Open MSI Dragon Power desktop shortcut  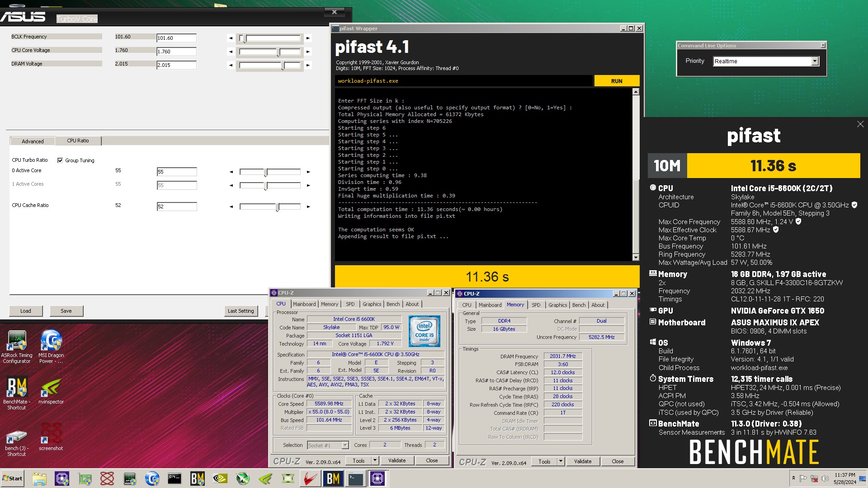click(x=51, y=347)
